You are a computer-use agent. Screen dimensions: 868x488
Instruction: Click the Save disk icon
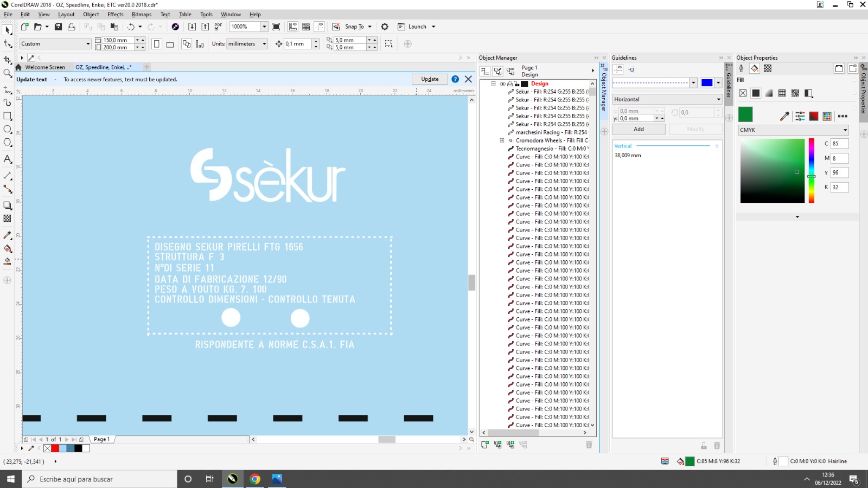[x=58, y=27]
